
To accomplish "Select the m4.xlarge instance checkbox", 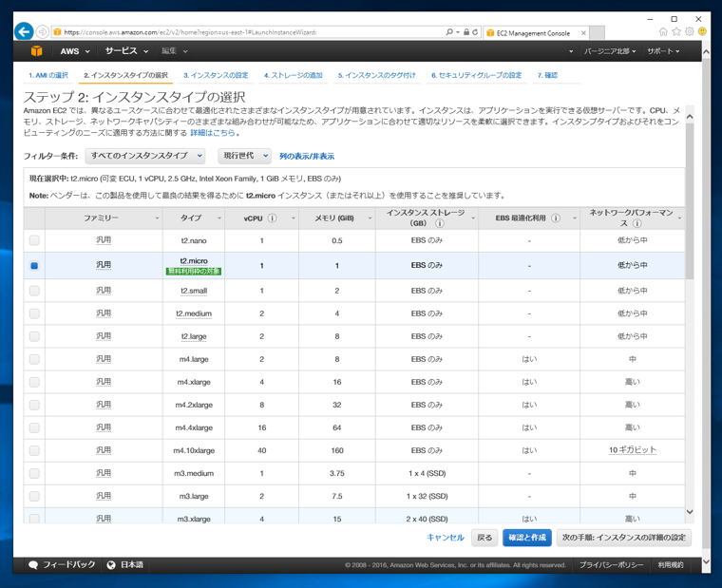I will click(34, 382).
